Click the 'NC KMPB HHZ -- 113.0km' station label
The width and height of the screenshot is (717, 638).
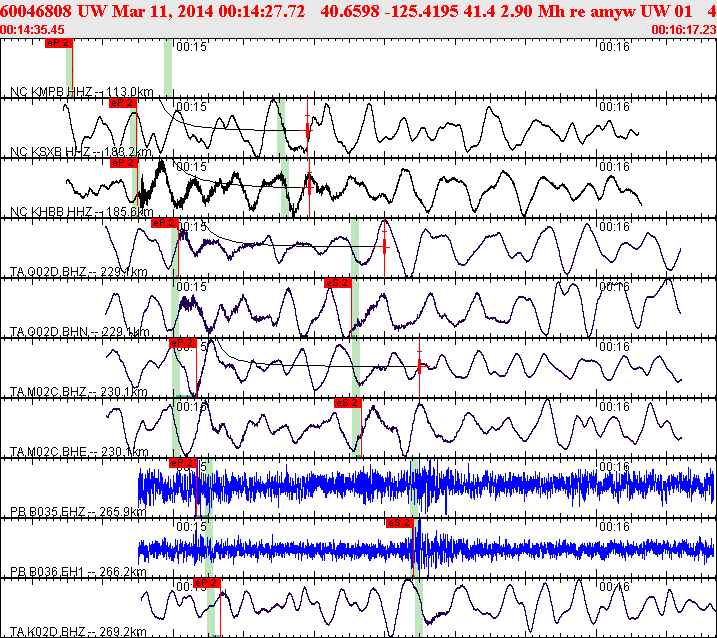coord(81,92)
